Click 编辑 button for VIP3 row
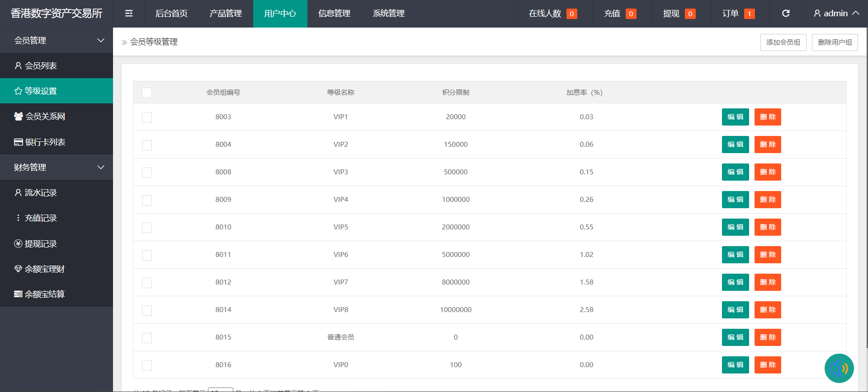 pos(735,172)
